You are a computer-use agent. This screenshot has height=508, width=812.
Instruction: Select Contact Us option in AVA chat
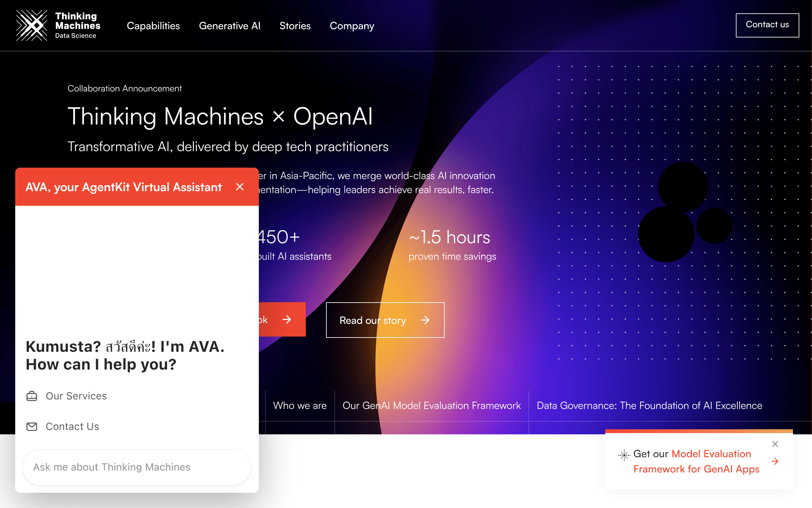[72, 426]
